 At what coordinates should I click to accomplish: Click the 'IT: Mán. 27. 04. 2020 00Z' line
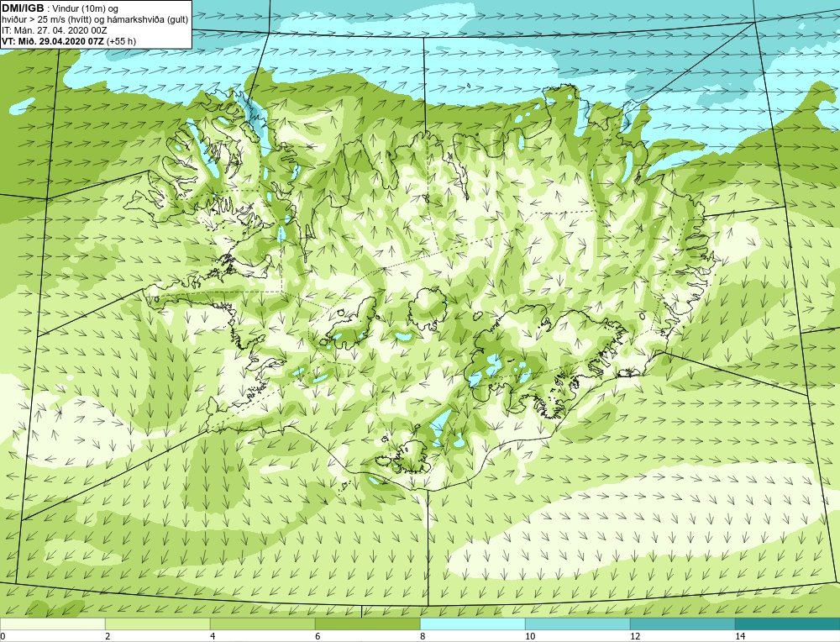tap(54, 30)
